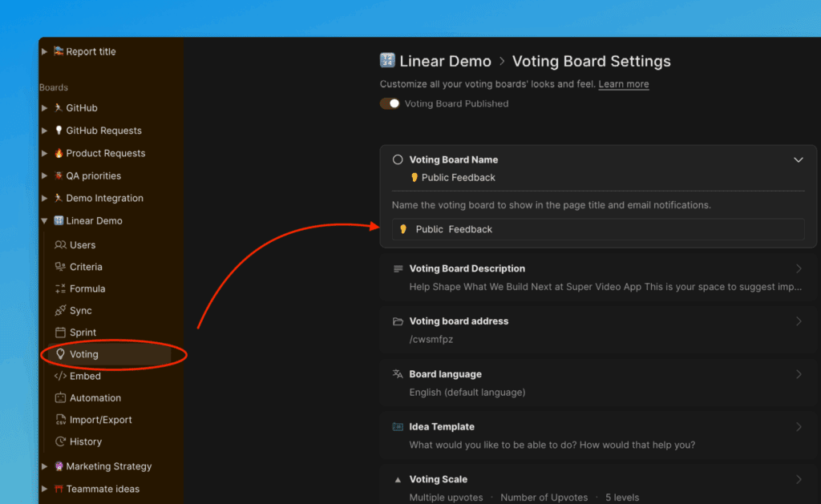This screenshot has height=504, width=821.
Task: Click the Automation robot icon
Action: (x=60, y=398)
